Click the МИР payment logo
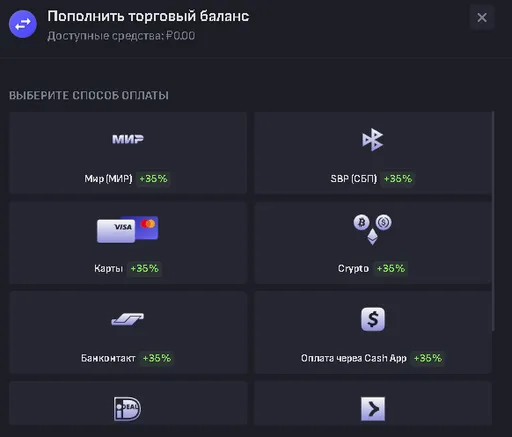This screenshot has width=512, height=437. click(128, 139)
